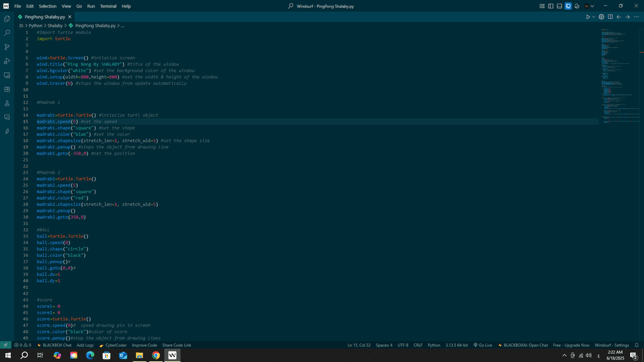Toggle the bottom panel visibility
Image resolution: width=644 pixels, height=362 pixels.
[559, 6]
